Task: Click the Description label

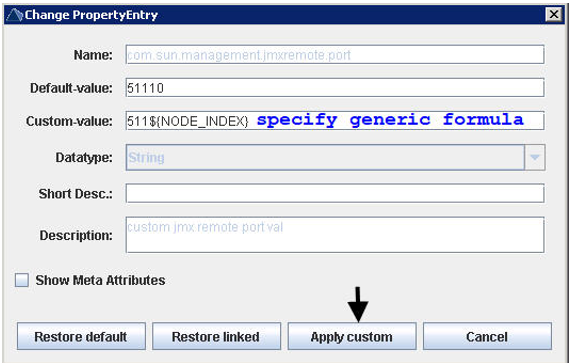Action: pos(76,236)
